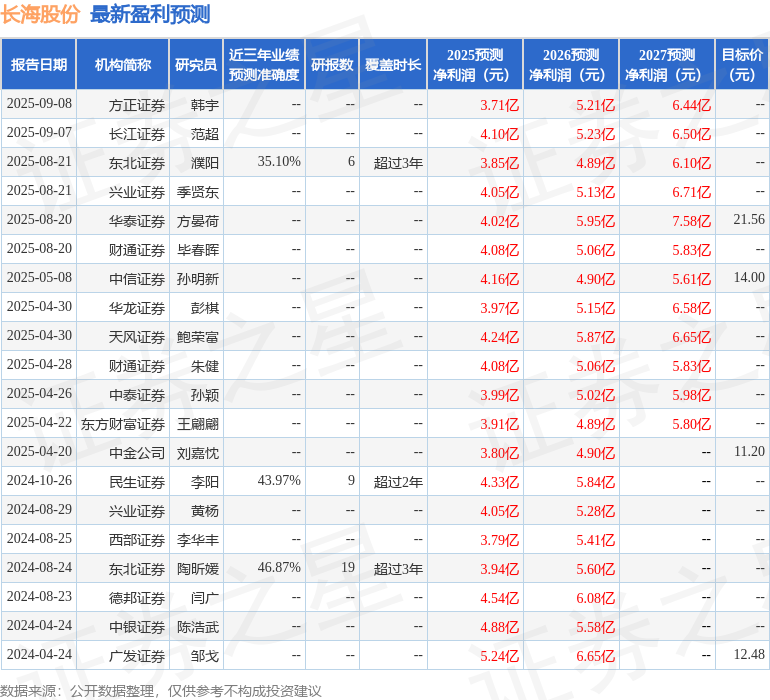Click 3.99亿 forecast value

499,395
